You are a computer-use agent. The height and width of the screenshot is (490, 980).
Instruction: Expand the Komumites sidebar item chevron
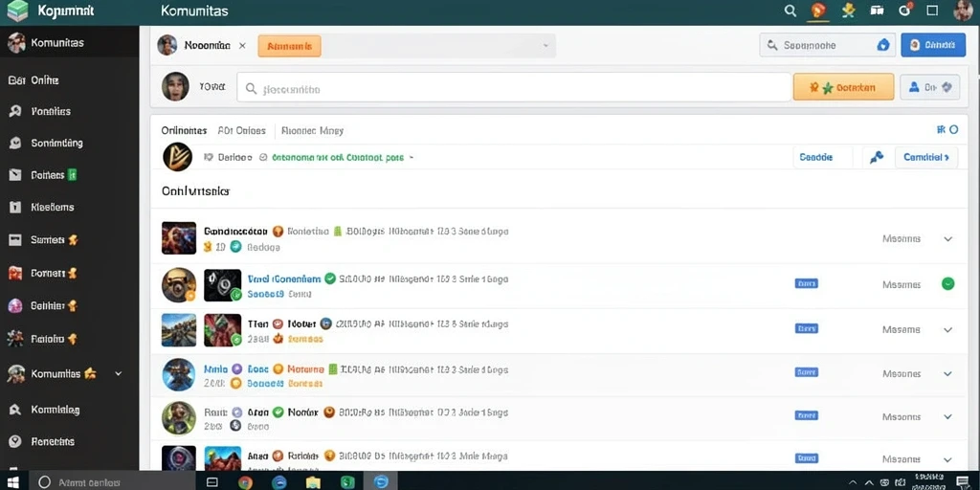[119, 374]
